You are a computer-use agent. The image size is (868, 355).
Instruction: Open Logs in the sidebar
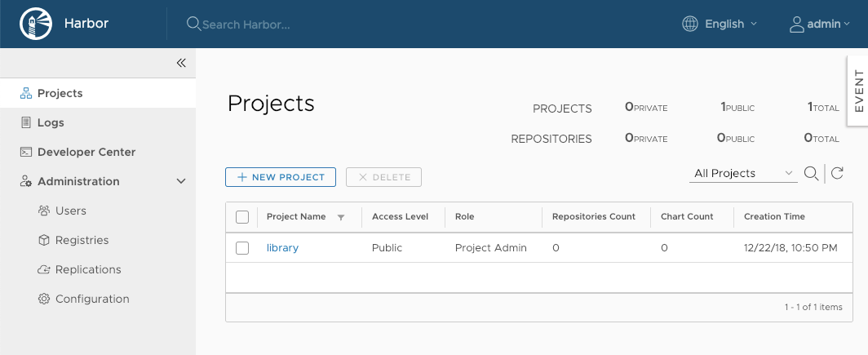51,122
